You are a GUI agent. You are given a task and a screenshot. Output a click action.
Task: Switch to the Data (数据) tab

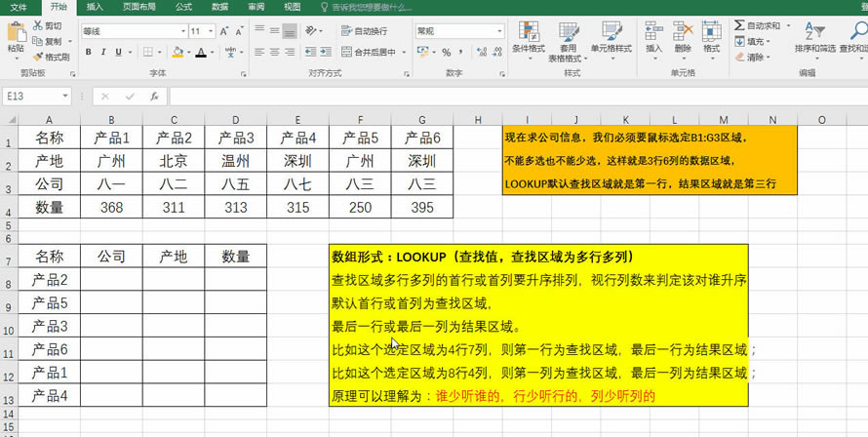[x=219, y=7]
